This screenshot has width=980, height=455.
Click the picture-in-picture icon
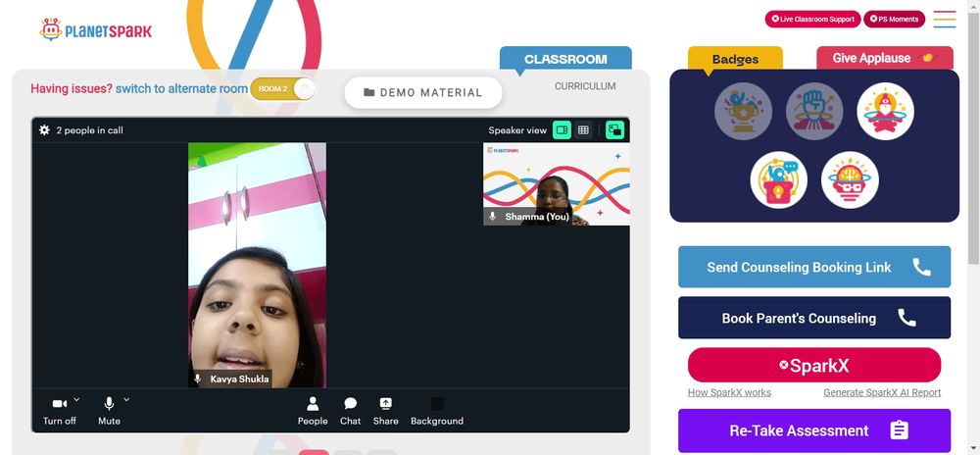615,130
